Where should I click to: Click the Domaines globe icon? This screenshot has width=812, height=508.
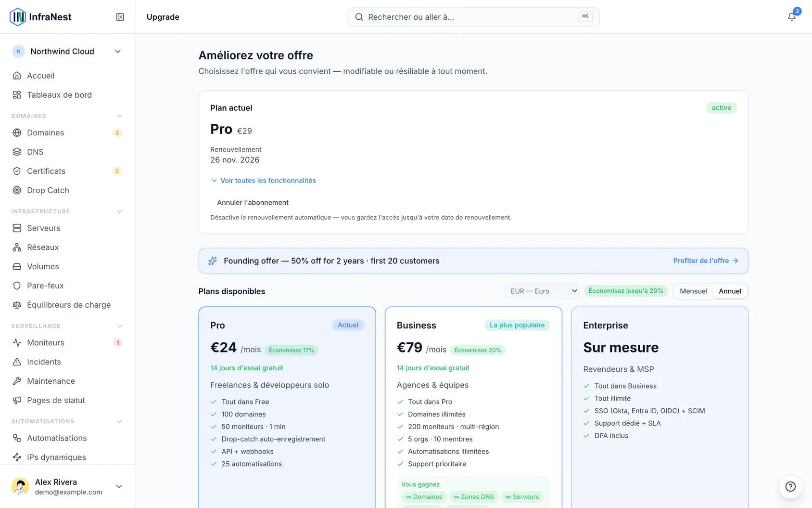(17, 132)
